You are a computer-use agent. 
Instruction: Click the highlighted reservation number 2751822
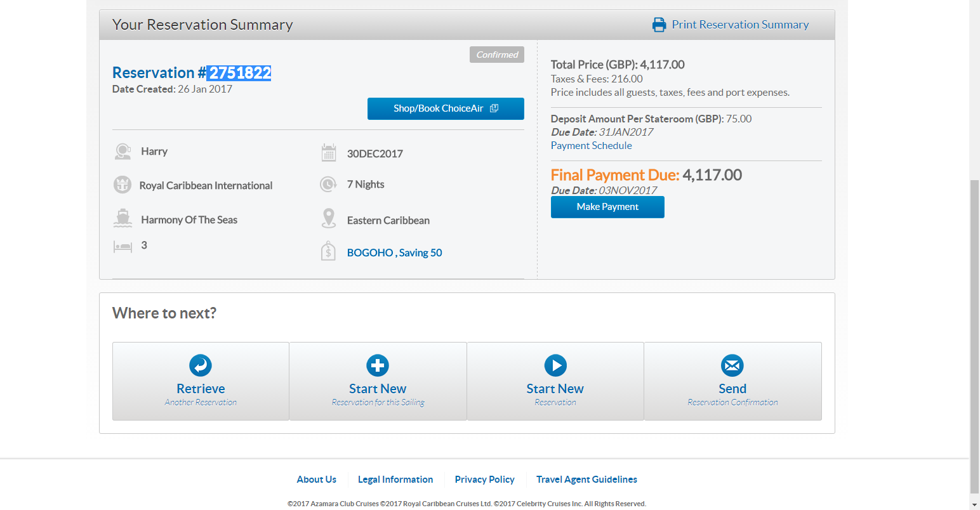239,73
